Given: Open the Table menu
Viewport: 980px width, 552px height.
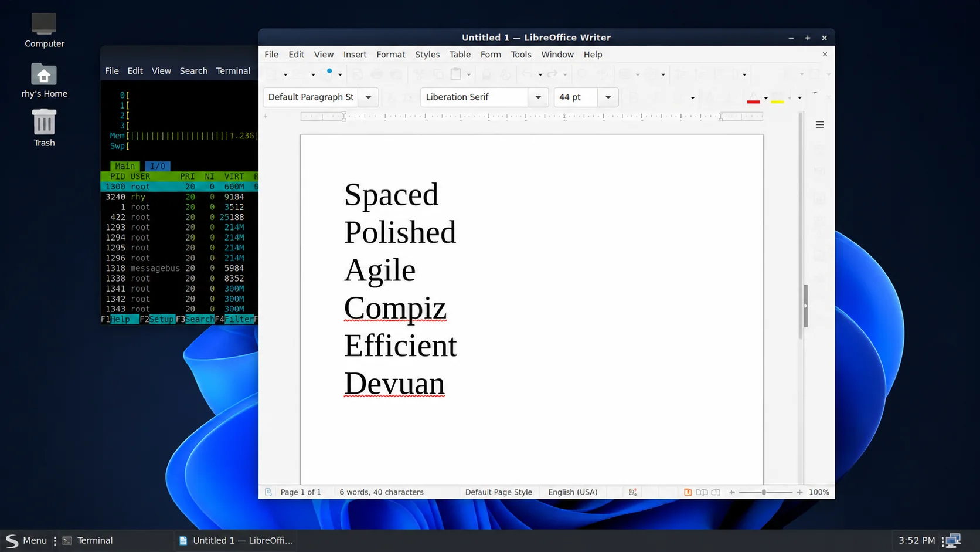Looking at the screenshot, I should [x=460, y=55].
